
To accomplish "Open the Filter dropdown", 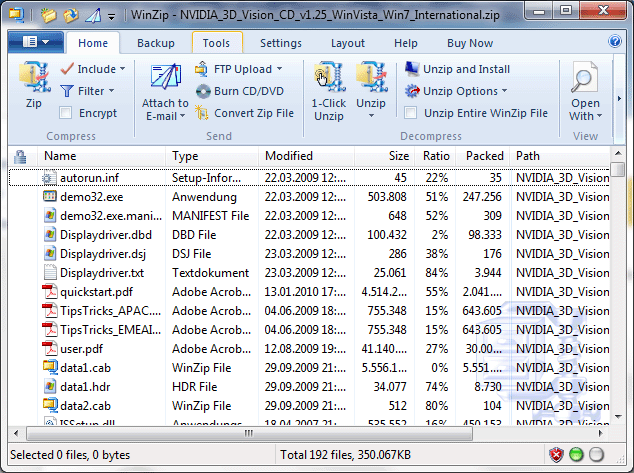I will coord(87,91).
